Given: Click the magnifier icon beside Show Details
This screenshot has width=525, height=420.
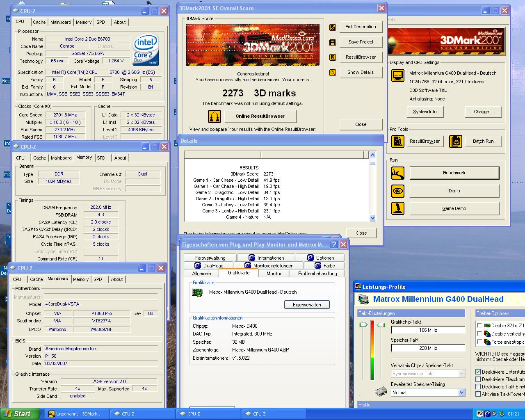Looking at the screenshot, I should point(333,73).
